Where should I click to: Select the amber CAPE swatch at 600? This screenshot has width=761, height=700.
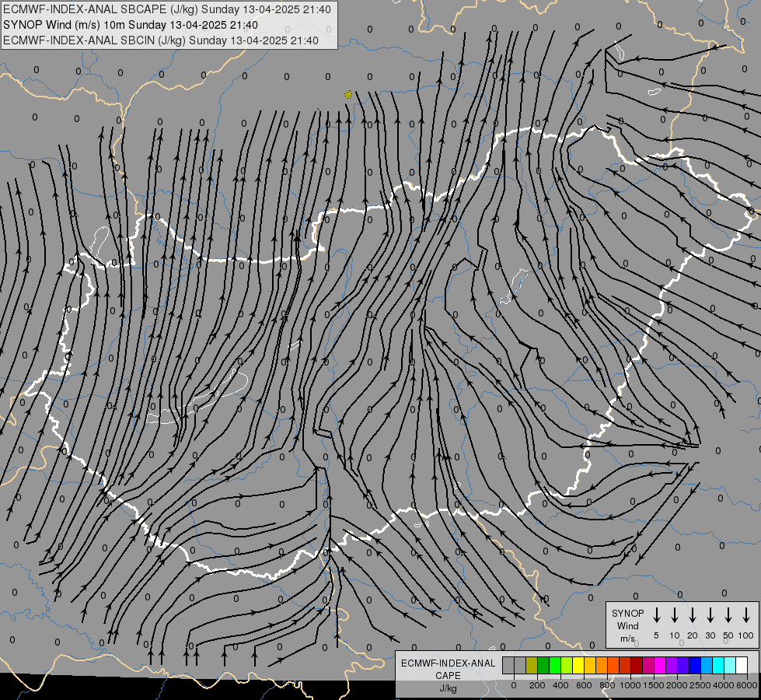click(x=590, y=665)
